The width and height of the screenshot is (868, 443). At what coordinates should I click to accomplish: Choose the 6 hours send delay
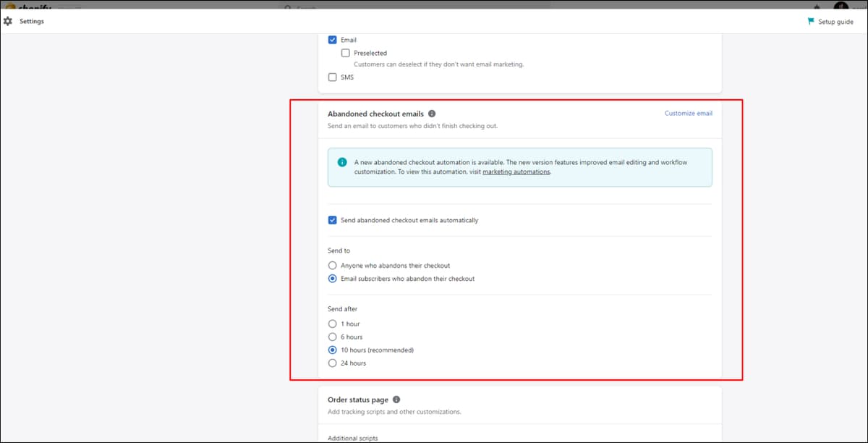[x=333, y=337]
